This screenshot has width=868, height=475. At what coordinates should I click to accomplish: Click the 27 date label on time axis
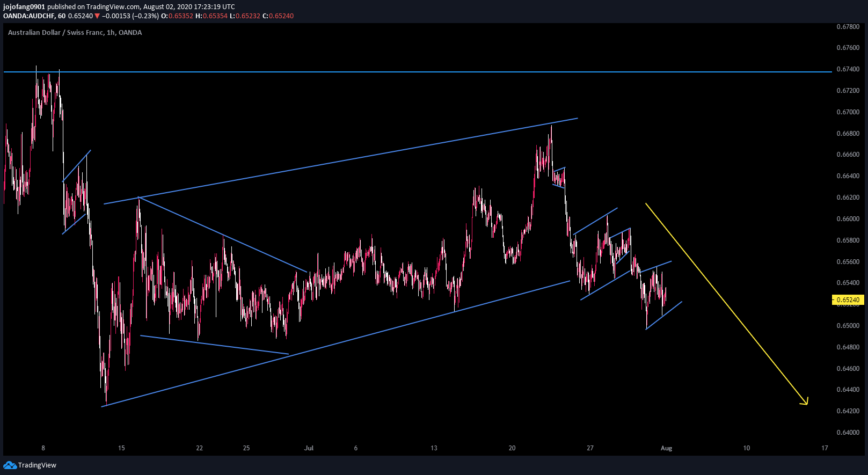590,448
